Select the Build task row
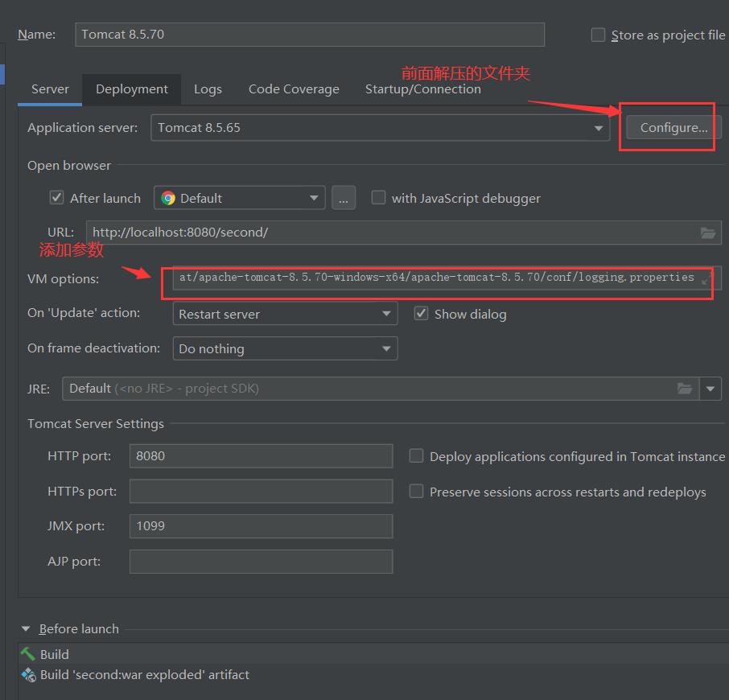This screenshot has height=700, width=729. pyautogui.click(x=373, y=654)
